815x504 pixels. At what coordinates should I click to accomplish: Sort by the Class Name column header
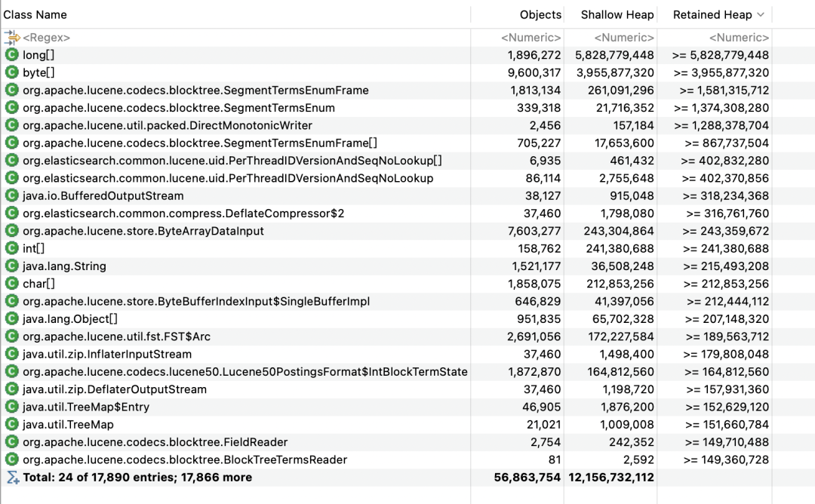coord(35,15)
